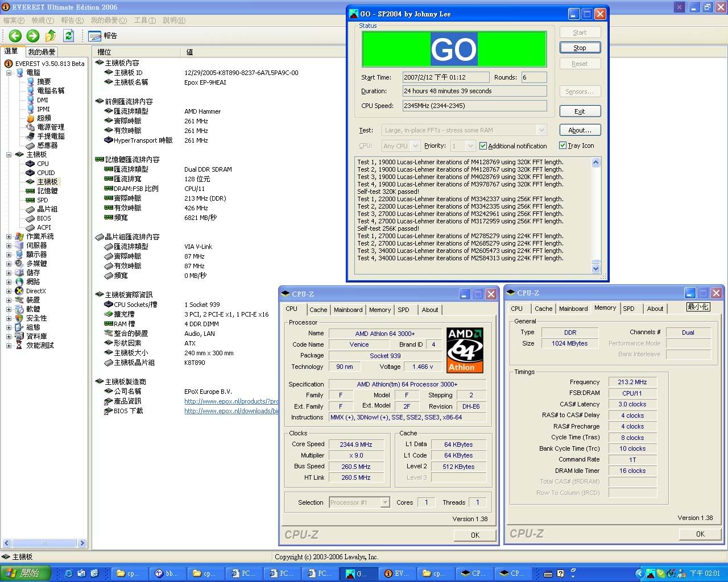Open the Priority dropdown in SP2004
Screen dimensions: 728x582
tap(470, 146)
